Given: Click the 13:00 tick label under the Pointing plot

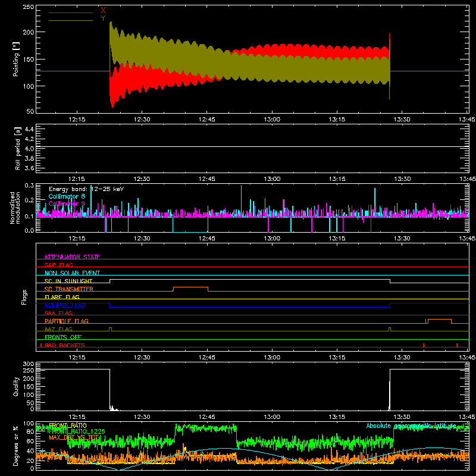Looking at the screenshot, I should [272, 120].
